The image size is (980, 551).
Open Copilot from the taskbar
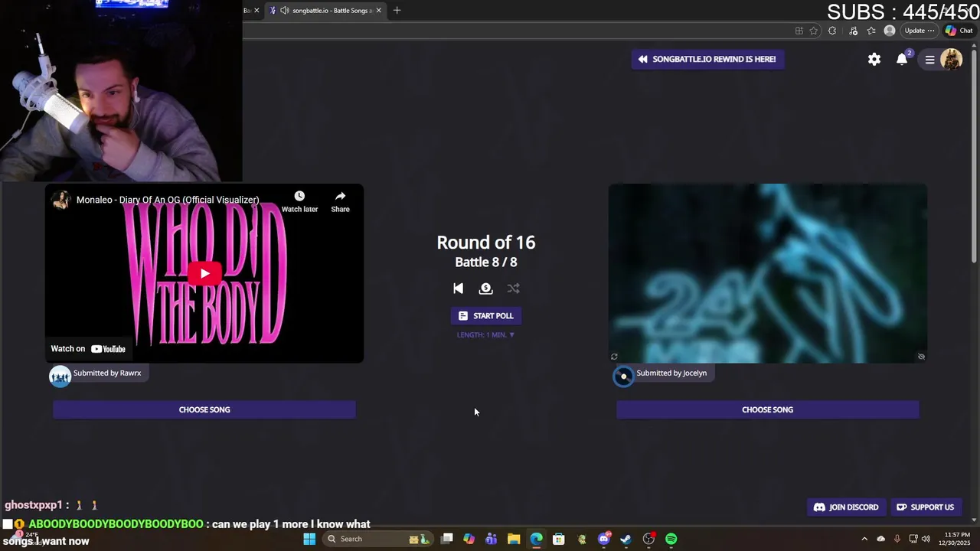pyautogui.click(x=469, y=539)
